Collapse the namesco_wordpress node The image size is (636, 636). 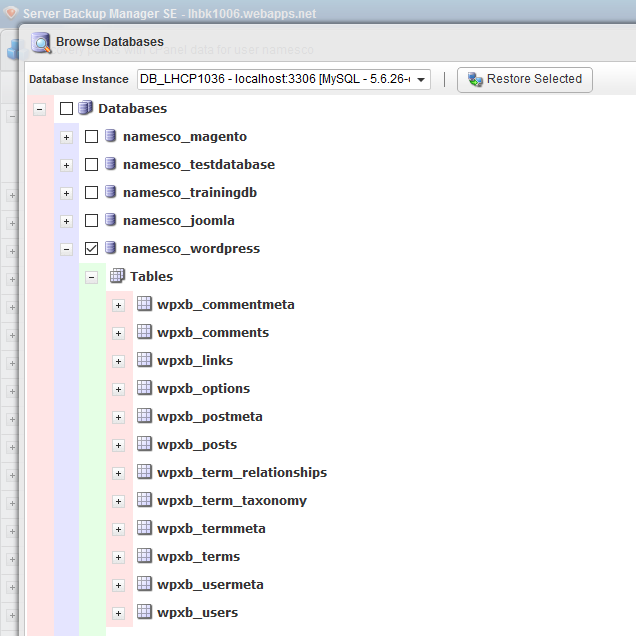coord(67,249)
